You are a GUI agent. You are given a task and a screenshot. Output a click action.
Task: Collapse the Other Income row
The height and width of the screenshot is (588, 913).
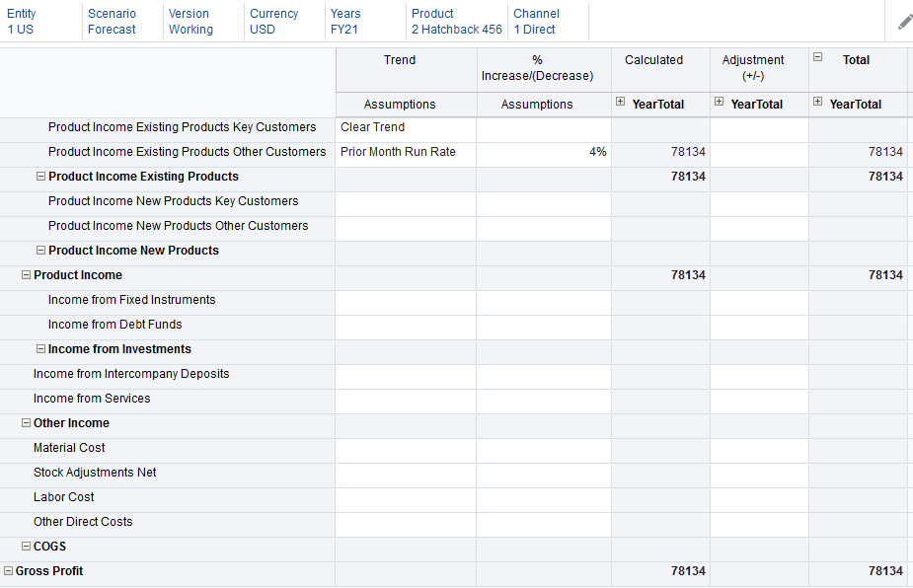pos(26,422)
